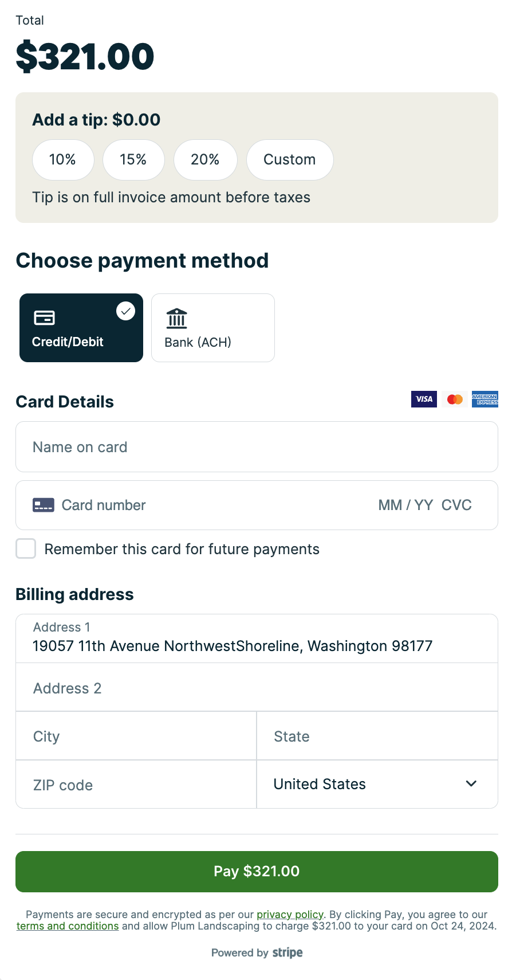Viewport: 512px width, 980px height.
Task: Open the privacy policy link
Action: pos(290,914)
